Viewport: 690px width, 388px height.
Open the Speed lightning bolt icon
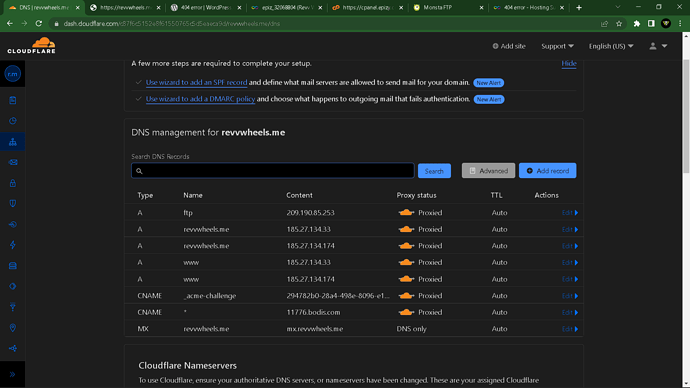click(13, 245)
